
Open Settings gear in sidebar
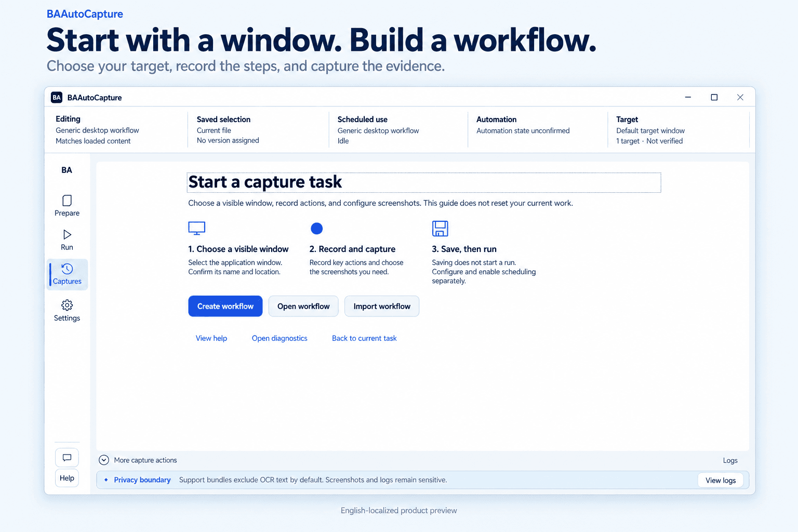67,311
